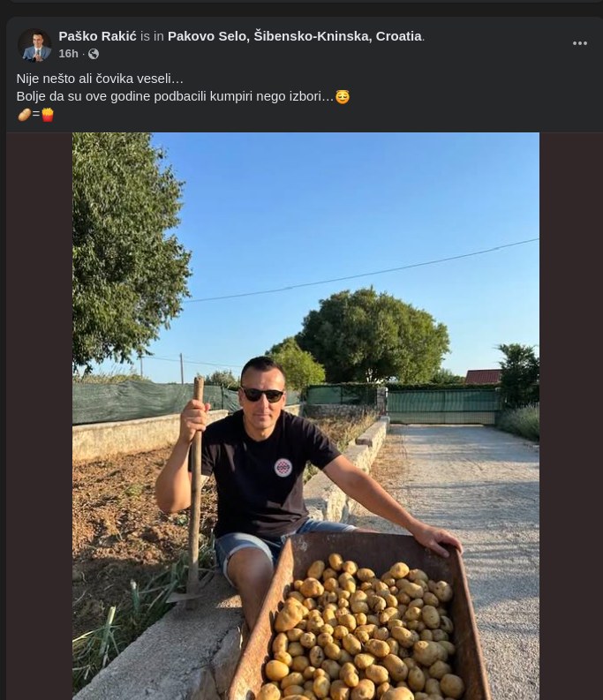Click the green gate in the photo background
Image resolution: width=603 pixels, height=700 pixels.
(x=442, y=407)
